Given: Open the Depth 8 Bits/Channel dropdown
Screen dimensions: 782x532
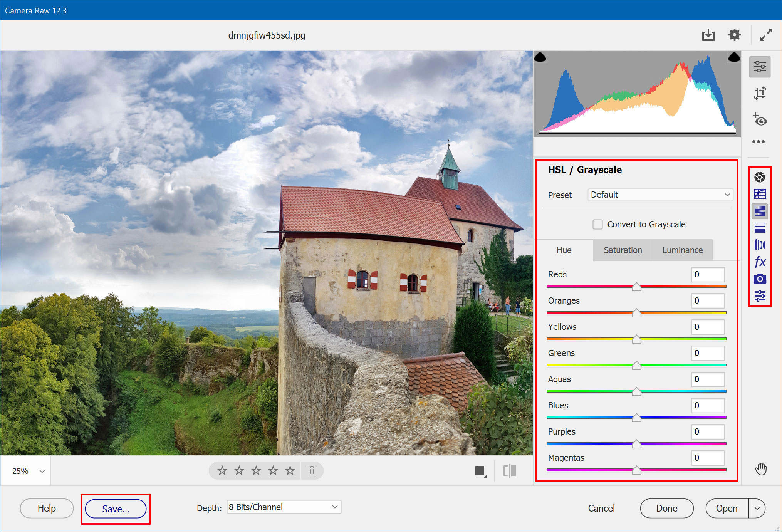Looking at the screenshot, I should pos(284,507).
